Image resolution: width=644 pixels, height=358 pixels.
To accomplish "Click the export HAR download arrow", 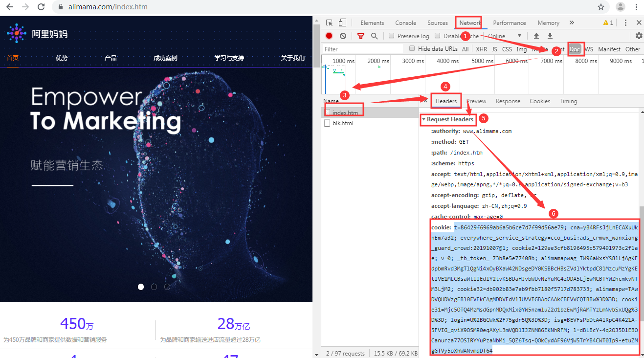I will click(x=550, y=36).
